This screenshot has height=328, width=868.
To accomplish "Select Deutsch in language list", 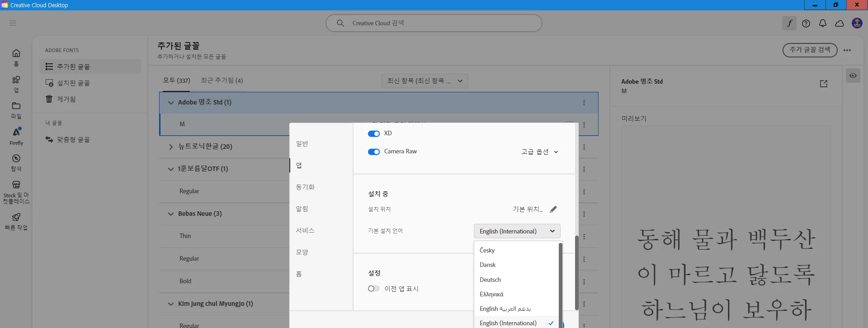I will (516, 280).
